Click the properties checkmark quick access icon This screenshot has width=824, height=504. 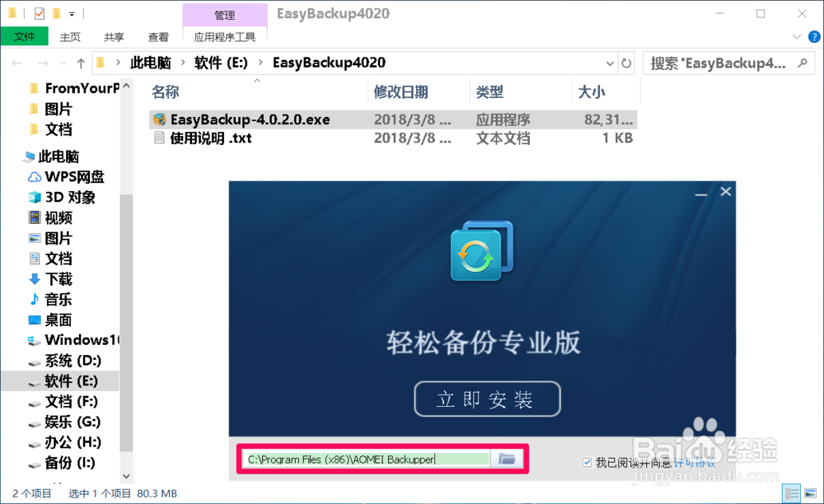(x=40, y=14)
